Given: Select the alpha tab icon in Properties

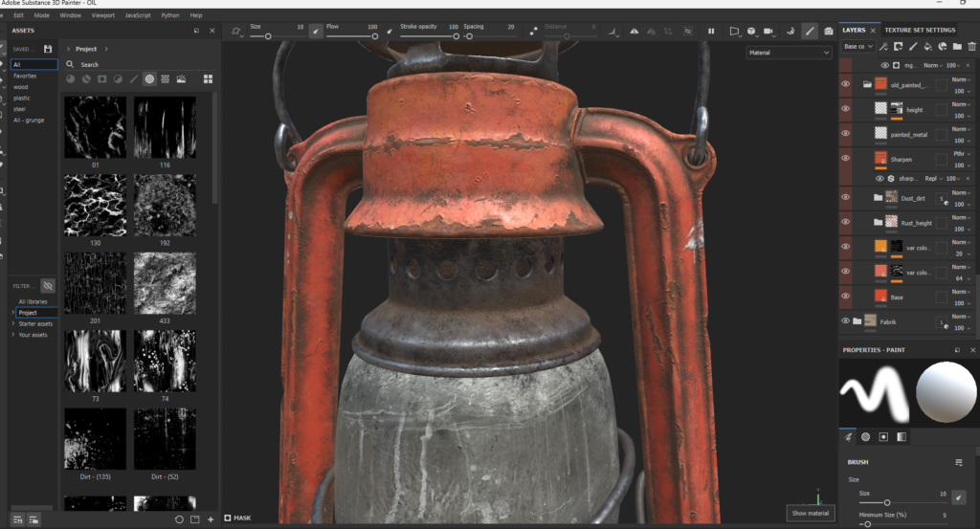Looking at the screenshot, I should (x=865, y=436).
